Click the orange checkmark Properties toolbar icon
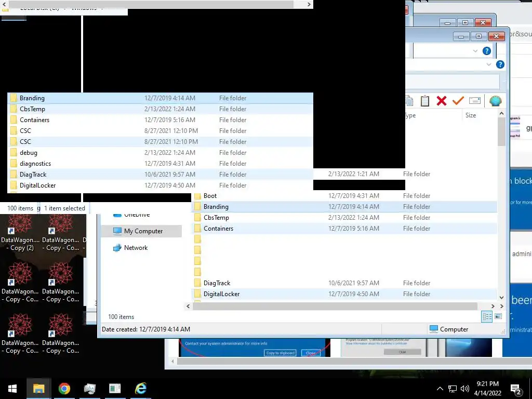The image size is (532, 399). pyautogui.click(x=458, y=101)
